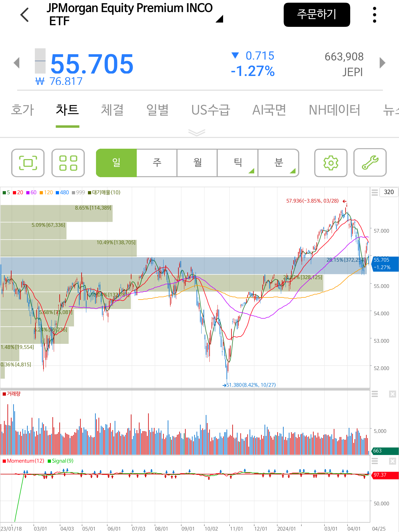Switch to the 일별 tab
The image size is (399, 532).
[x=157, y=110]
